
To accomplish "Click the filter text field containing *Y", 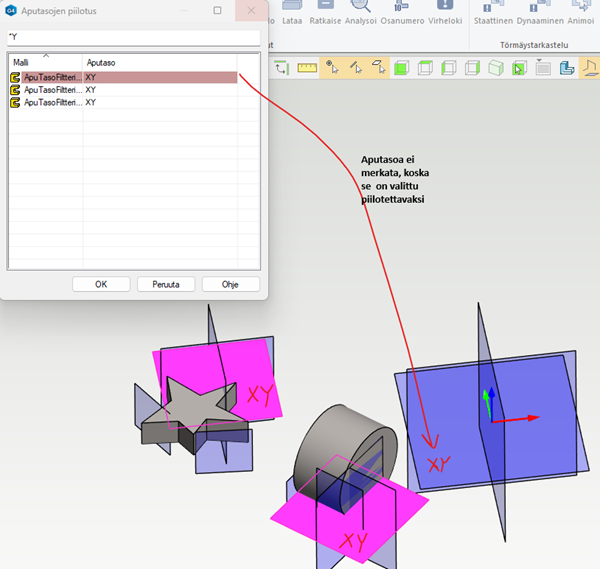I will coord(132,37).
